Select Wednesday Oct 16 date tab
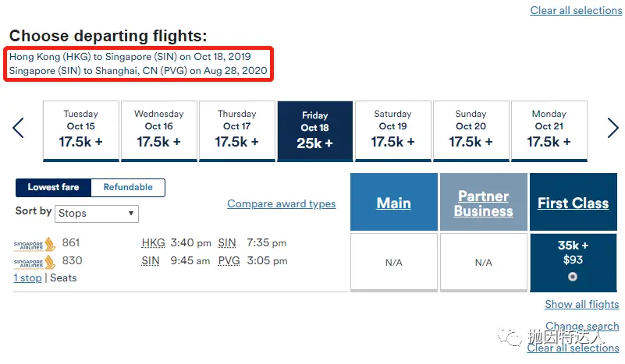625x364 pixels. [x=159, y=131]
